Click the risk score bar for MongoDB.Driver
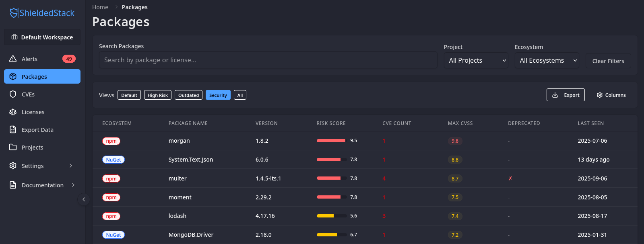This screenshot has height=244, width=644. (x=332, y=235)
